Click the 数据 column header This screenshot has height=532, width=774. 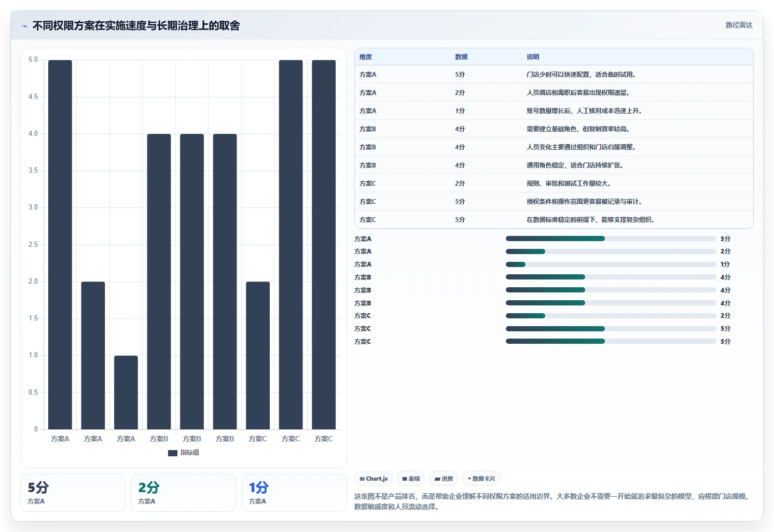(461, 57)
